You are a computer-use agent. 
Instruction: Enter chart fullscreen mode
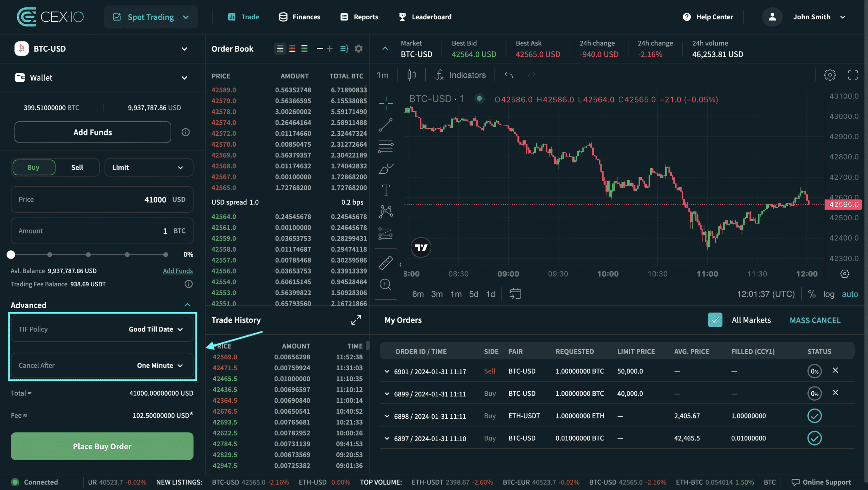point(853,75)
